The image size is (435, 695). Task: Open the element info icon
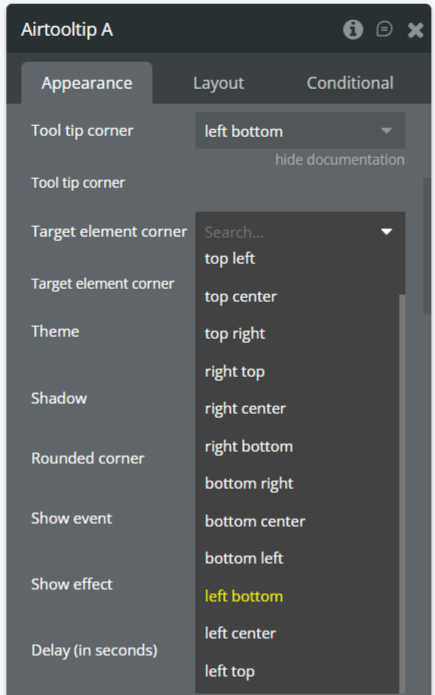[x=353, y=30]
